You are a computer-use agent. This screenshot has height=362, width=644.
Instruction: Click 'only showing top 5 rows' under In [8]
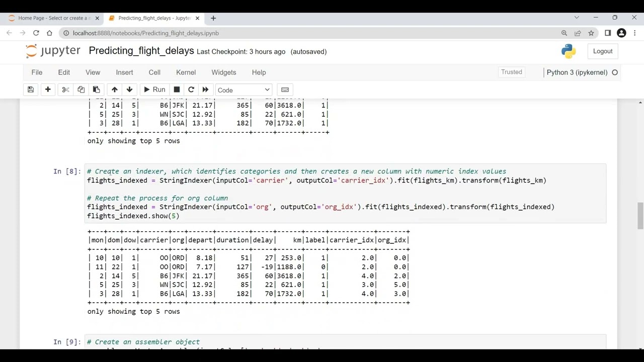click(133, 312)
